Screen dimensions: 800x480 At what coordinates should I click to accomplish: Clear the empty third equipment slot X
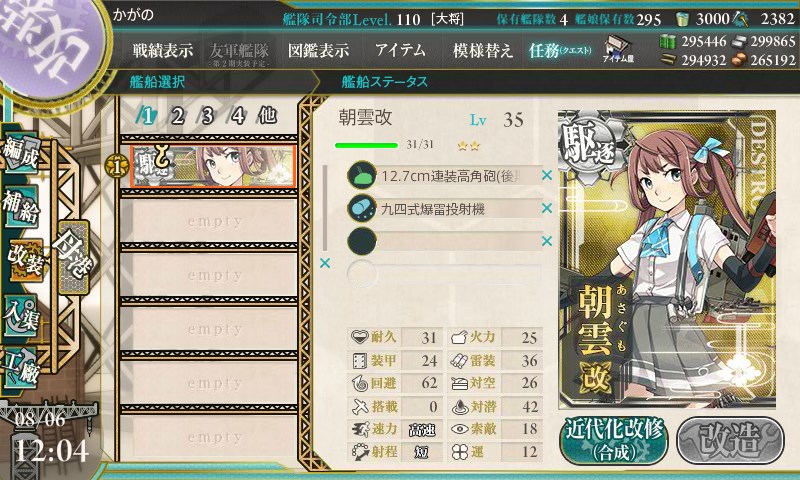pos(547,241)
